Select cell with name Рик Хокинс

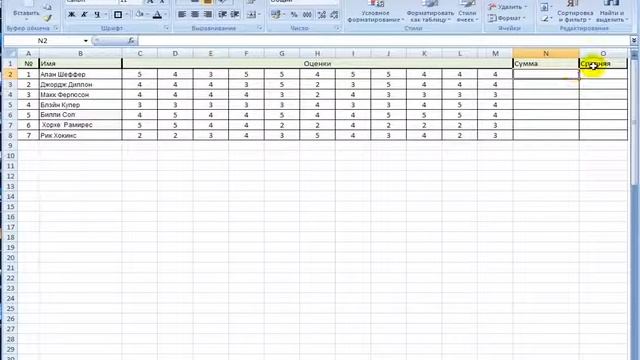(x=80, y=135)
